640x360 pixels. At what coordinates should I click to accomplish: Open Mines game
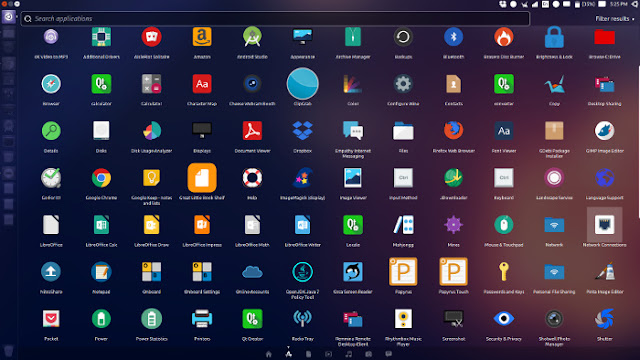point(453,225)
